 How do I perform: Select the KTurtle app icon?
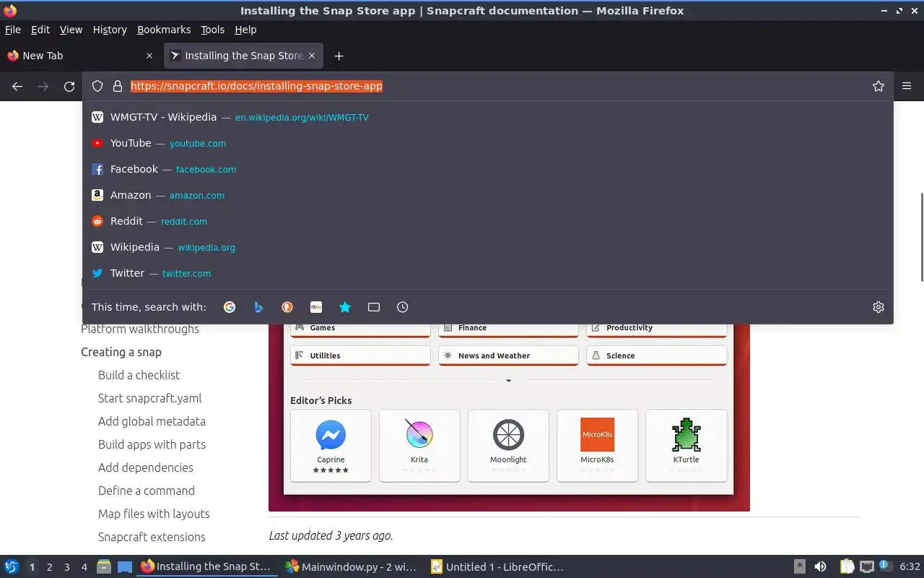pos(686,435)
